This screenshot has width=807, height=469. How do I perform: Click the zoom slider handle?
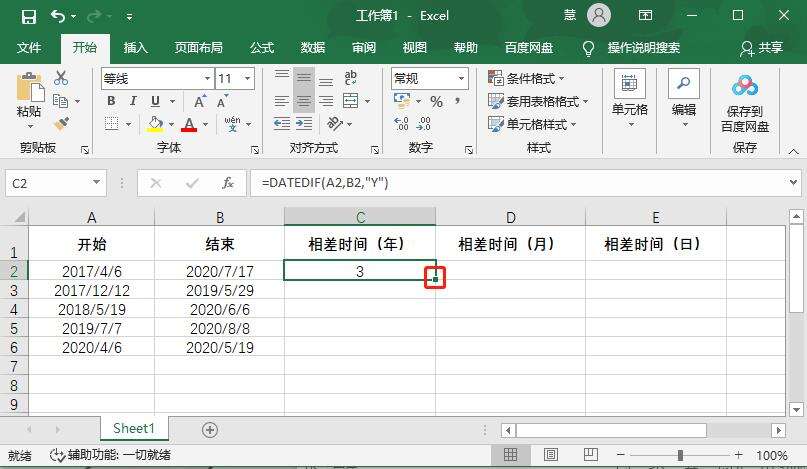point(680,455)
